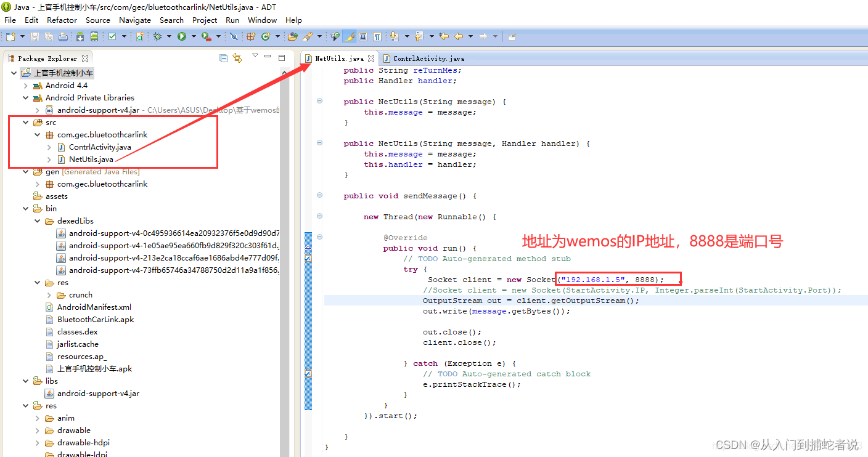Screen dimensions: 868x457
Task: Click the New Android XML file icon
Action: coord(140,36)
